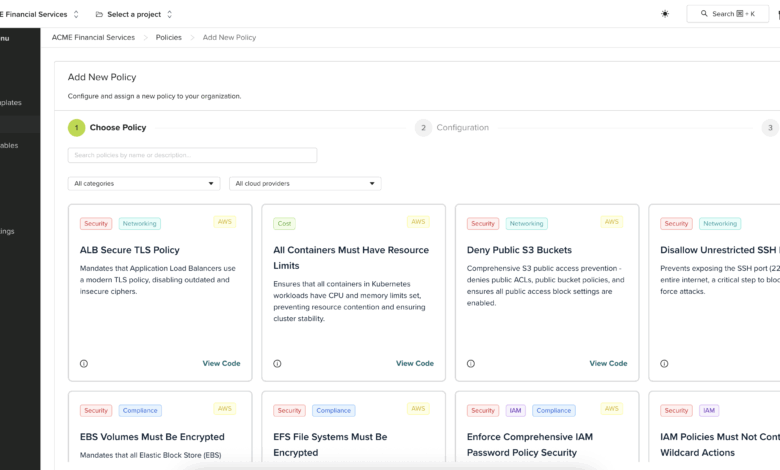780x470 pixels.
Task: Click the folder icon beside Select a project
Action: click(x=99, y=14)
